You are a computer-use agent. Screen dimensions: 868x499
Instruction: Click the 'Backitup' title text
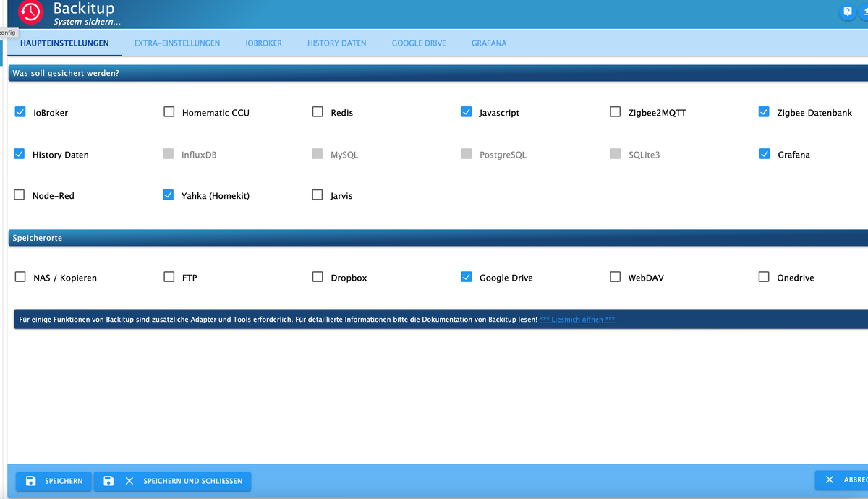pos(84,9)
